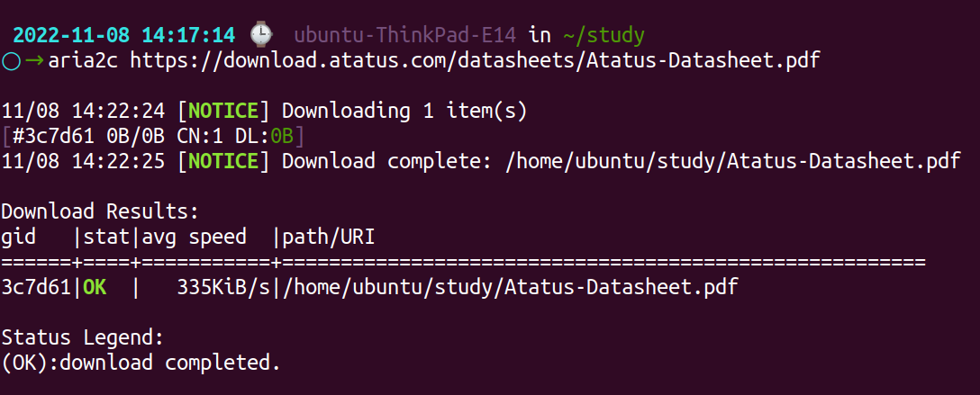Click the (OK):download completed legend line

tap(141, 363)
